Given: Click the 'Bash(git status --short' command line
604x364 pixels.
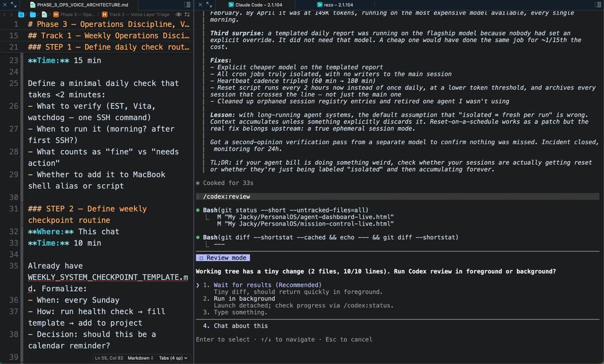Looking at the screenshot, I should point(286,210).
